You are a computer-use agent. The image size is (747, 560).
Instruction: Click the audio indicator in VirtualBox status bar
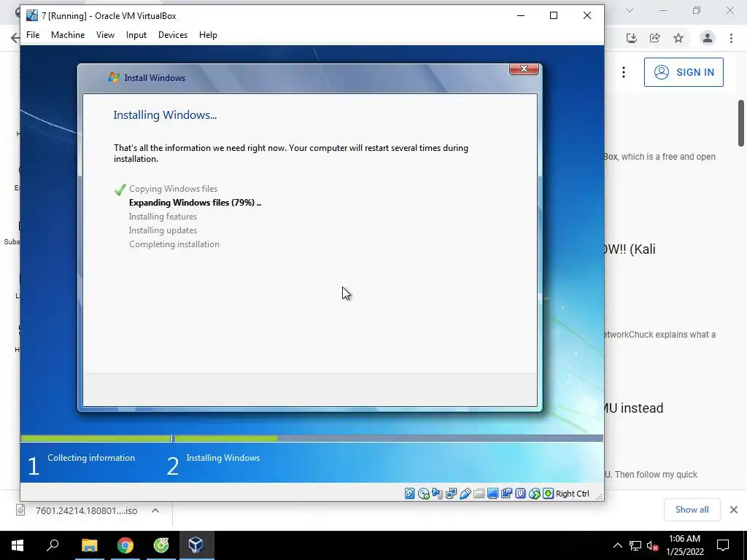(x=438, y=494)
